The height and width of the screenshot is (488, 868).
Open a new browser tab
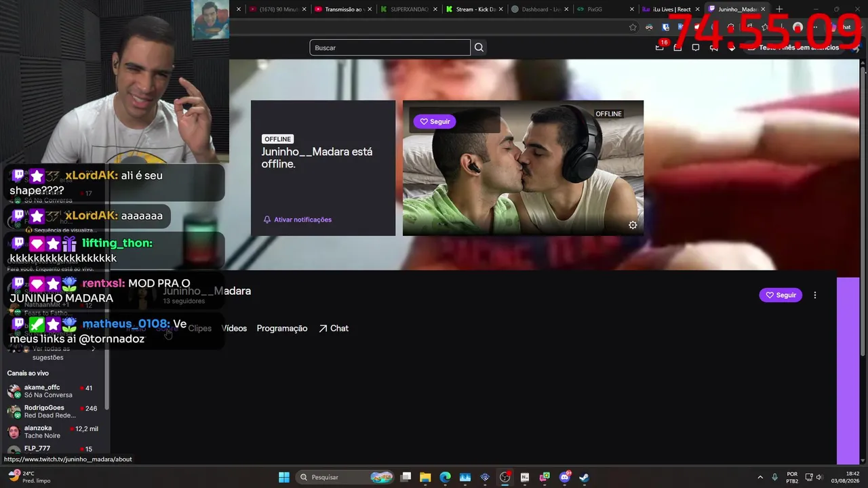coord(779,9)
